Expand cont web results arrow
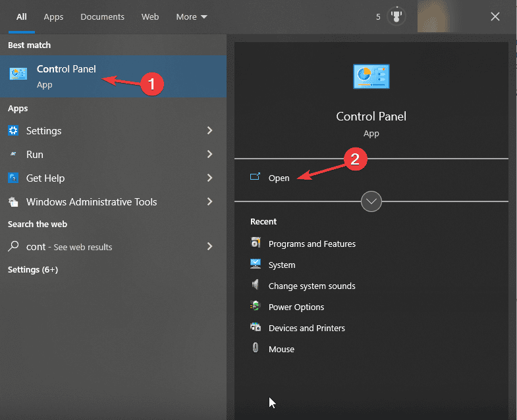 point(209,246)
